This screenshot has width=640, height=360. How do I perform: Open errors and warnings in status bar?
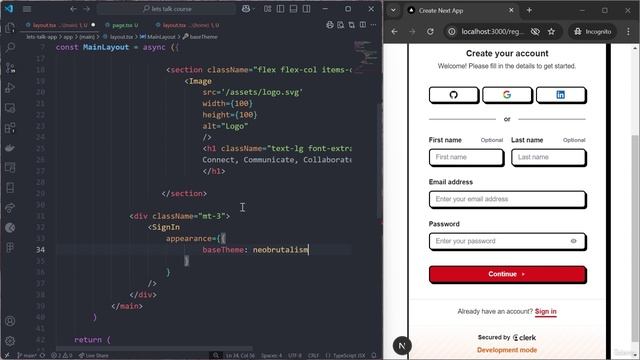tap(61, 356)
